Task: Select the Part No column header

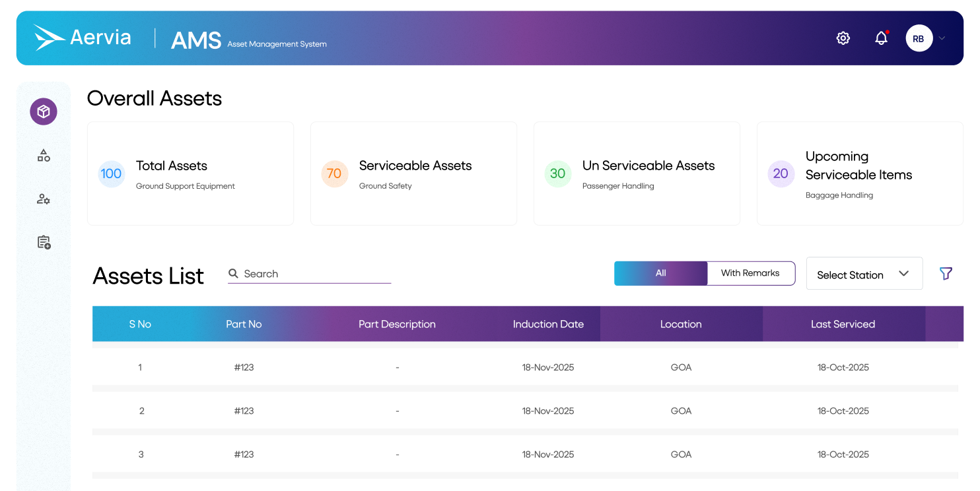Action: coord(244,323)
